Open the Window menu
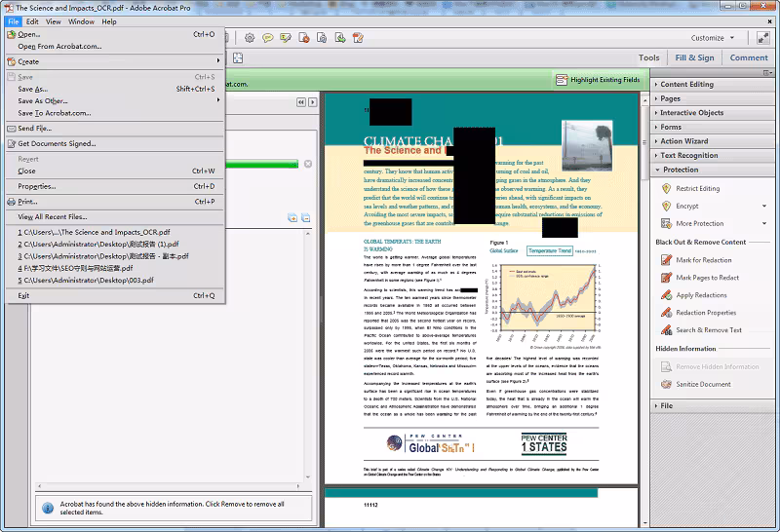The width and height of the screenshot is (780, 532). 81,21
